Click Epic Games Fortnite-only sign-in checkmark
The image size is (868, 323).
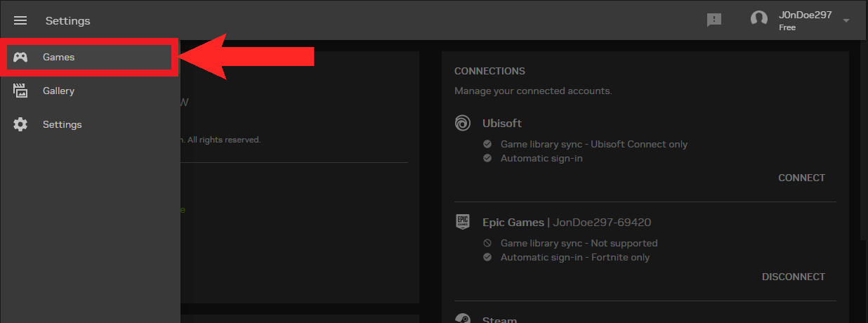tap(487, 257)
